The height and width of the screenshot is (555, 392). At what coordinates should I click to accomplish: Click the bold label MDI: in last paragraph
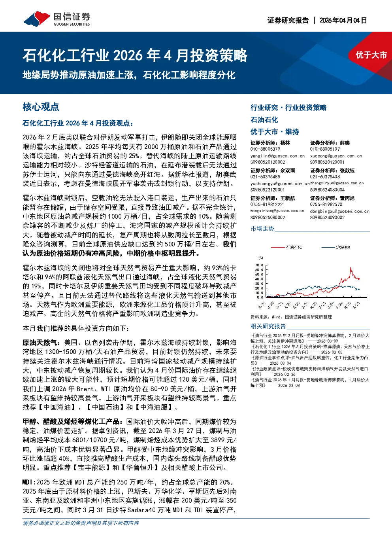[29, 482]
